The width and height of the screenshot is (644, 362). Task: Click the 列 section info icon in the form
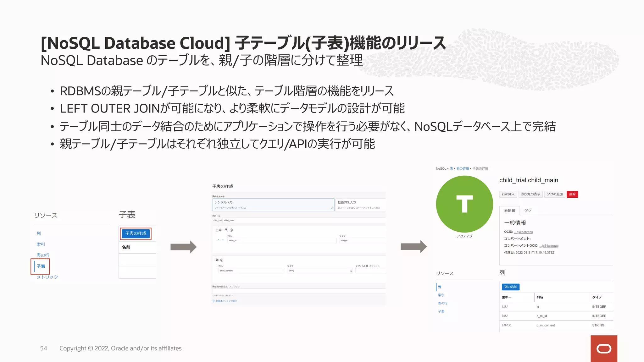[222, 260]
